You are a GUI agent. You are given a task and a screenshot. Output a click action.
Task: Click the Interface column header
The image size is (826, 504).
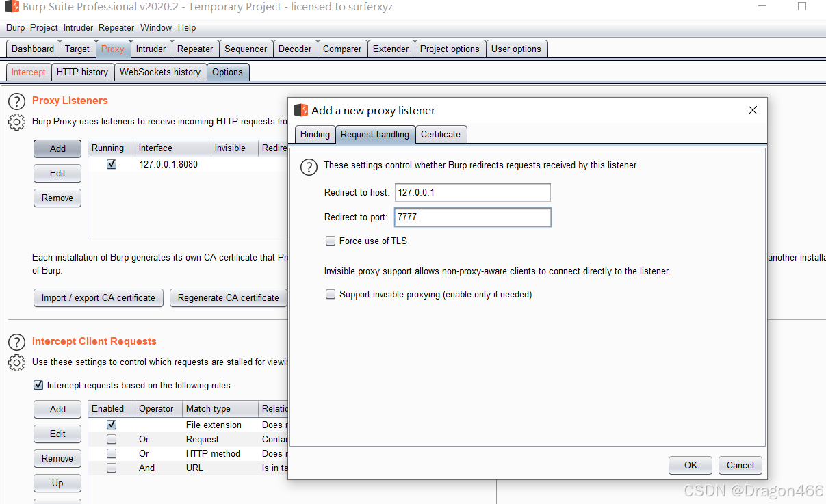coord(173,148)
